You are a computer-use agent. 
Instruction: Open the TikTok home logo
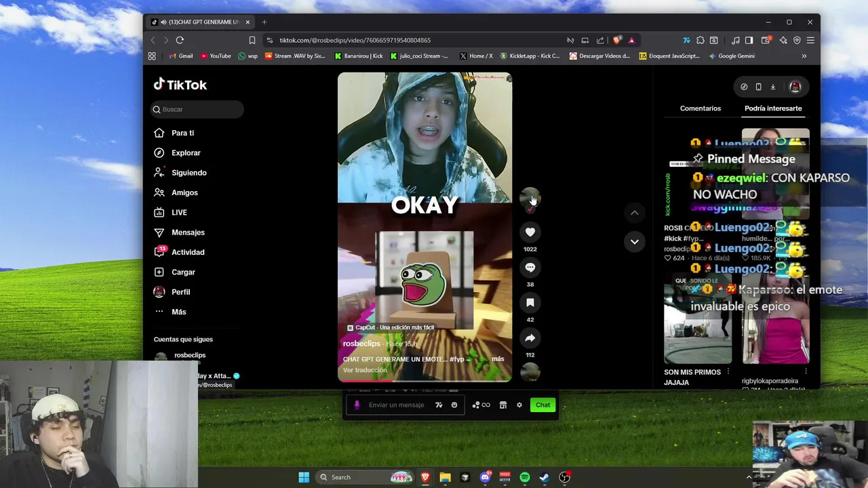tap(180, 85)
